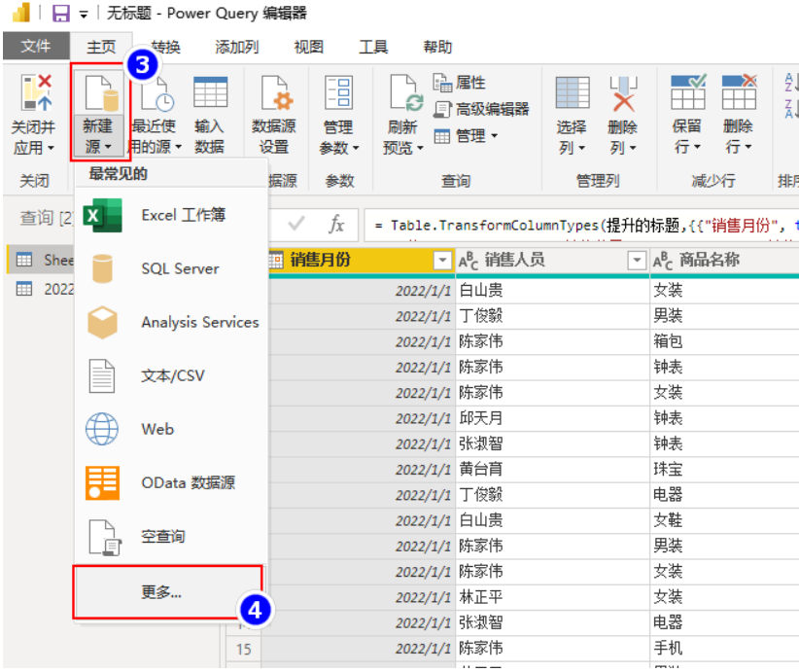This screenshot has height=672, width=799.
Task: Switch to the 添加列 tab
Action: [236, 47]
